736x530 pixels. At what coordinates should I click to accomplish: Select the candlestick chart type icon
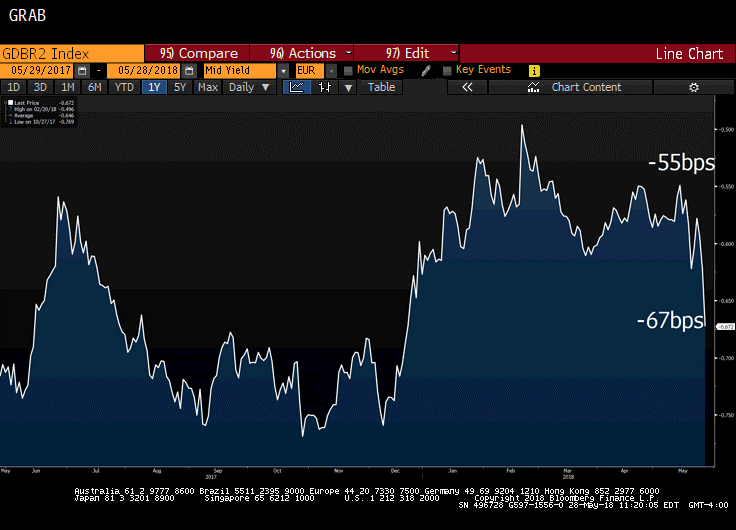(324, 88)
